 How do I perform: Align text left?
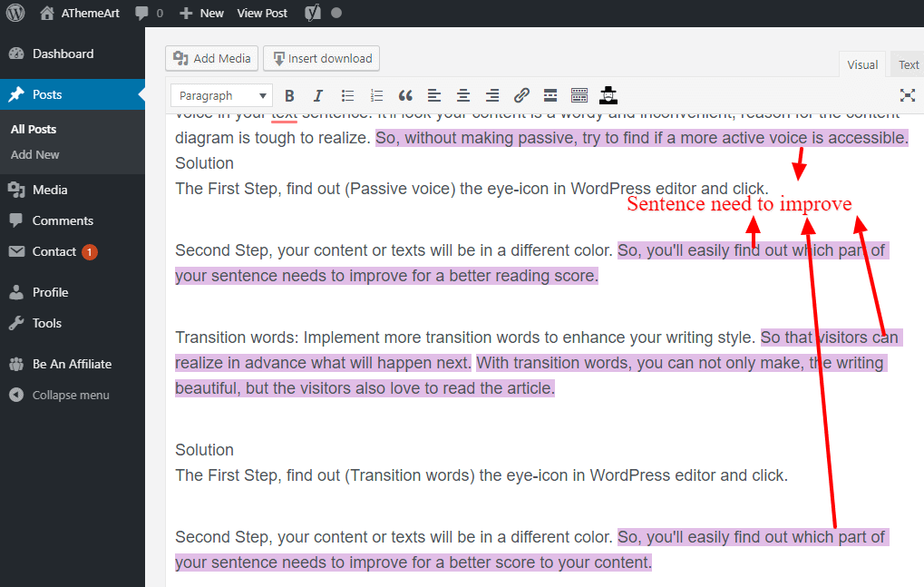point(434,95)
